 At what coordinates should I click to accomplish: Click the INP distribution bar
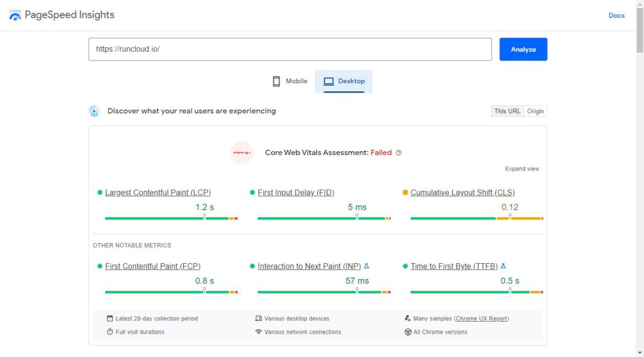pyautogui.click(x=324, y=292)
